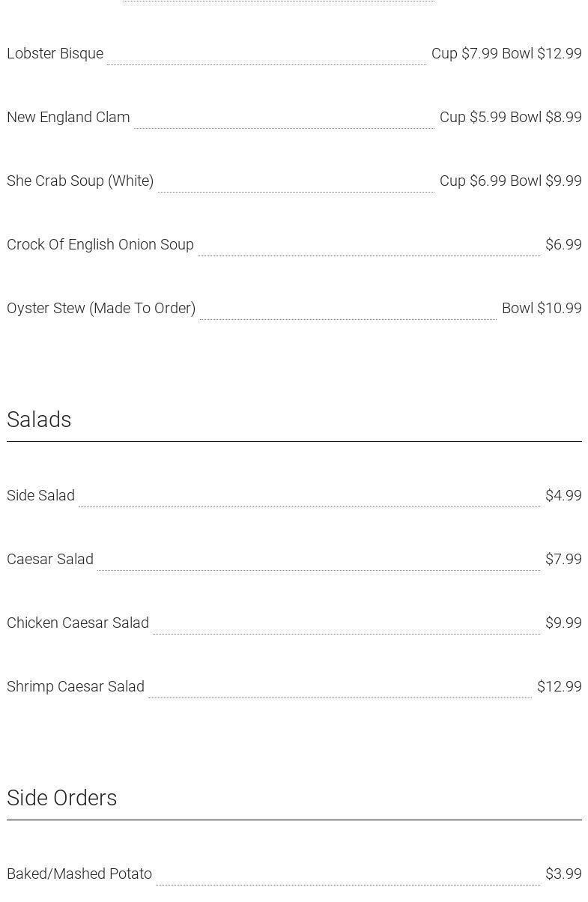Click the Oyster Stew Bowl $10.99 price

coord(542,309)
